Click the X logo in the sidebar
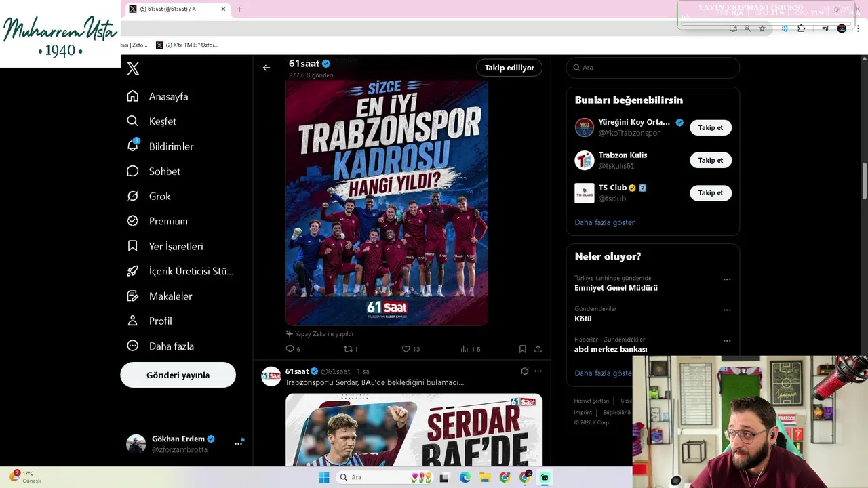This screenshot has height=488, width=868. tap(133, 68)
